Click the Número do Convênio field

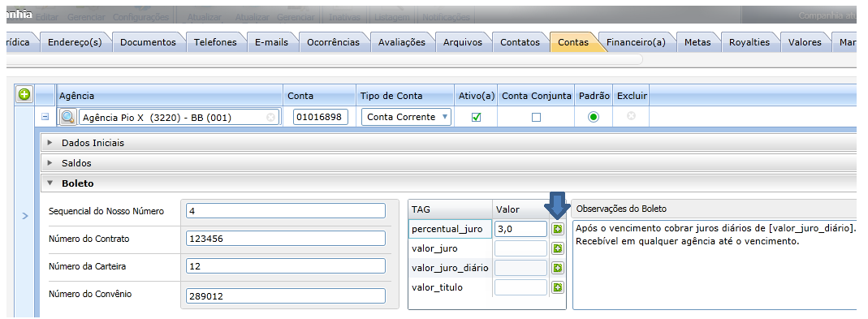click(x=286, y=295)
